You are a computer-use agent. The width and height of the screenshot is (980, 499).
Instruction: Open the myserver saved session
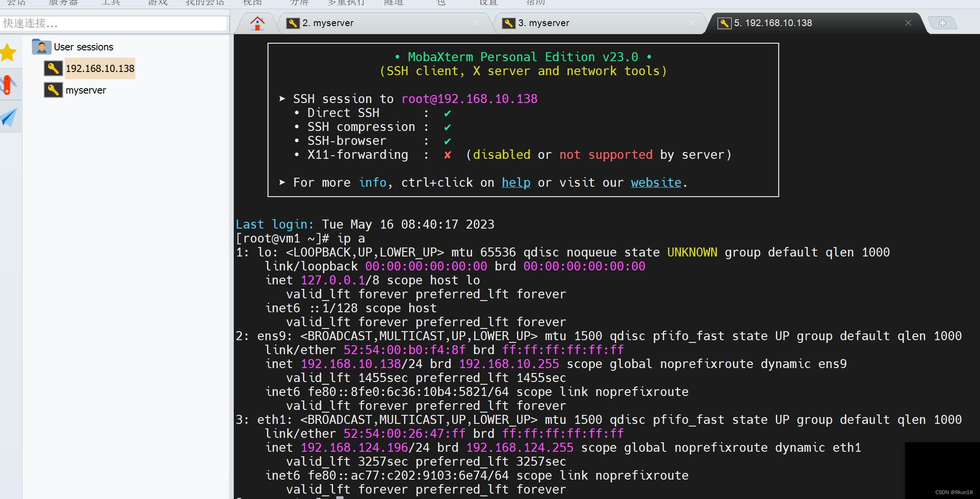[86, 90]
